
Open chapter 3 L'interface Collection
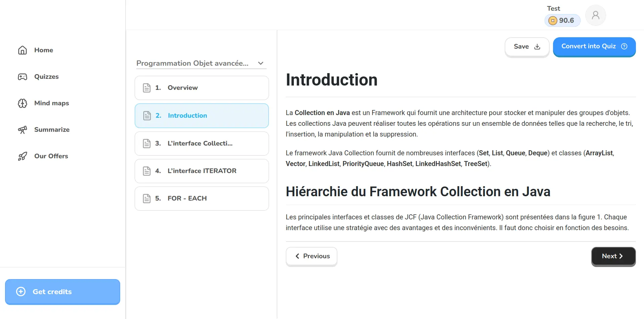pyautogui.click(x=201, y=144)
